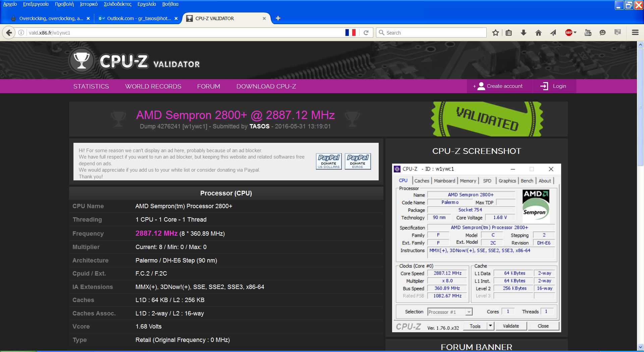
Task: Open the Ιστορικό menu
Action: [x=89, y=4]
